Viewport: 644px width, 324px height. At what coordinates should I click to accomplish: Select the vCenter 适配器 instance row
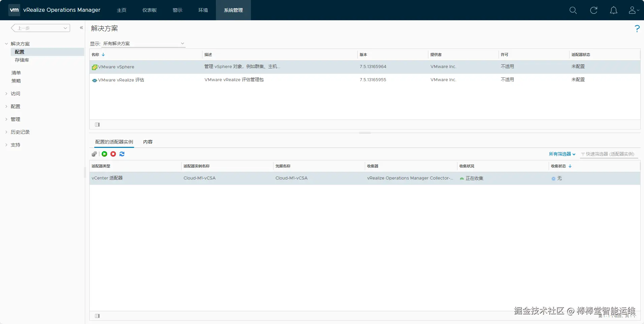(365, 178)
